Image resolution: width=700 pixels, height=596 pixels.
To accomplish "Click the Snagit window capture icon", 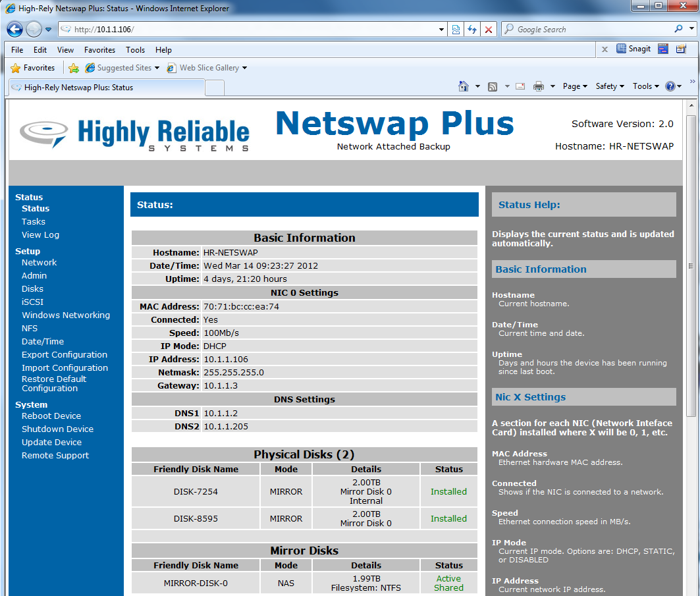I will (x=663, y=49).
